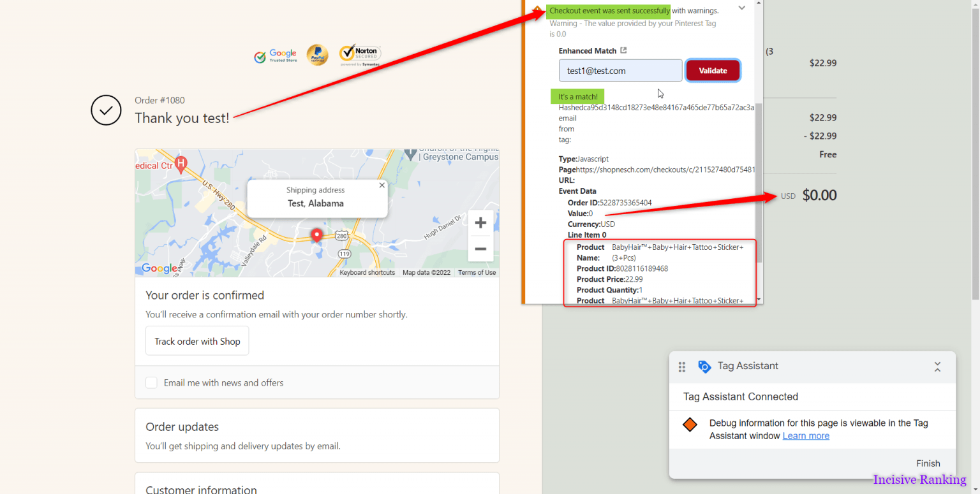Click the blue Tag Assistant logo

click(704, 366)
